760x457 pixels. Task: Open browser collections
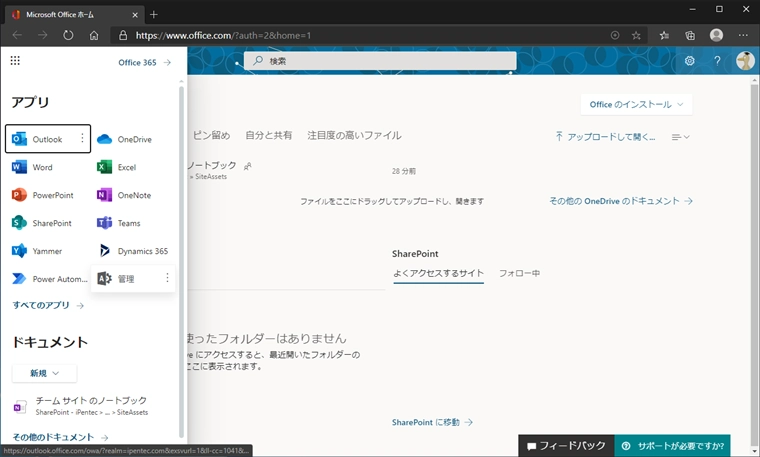(x=690, y=35)
